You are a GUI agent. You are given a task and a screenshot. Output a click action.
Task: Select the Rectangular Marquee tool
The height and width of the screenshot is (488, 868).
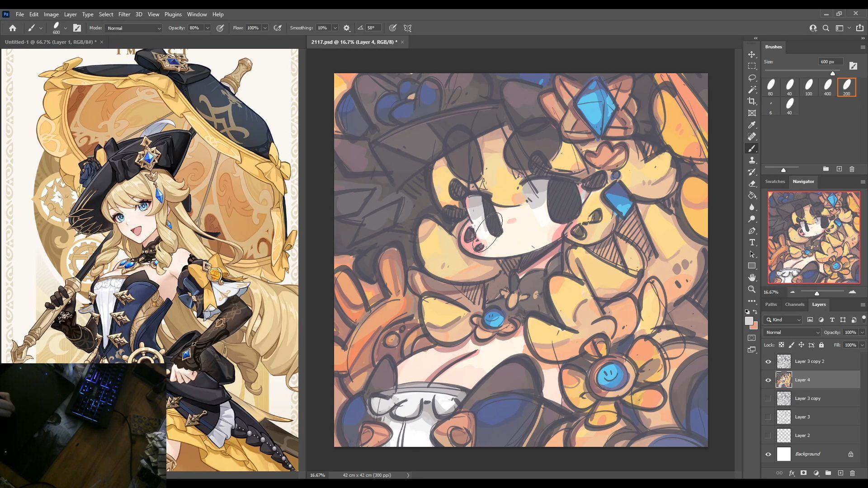(x=752, y=66)
